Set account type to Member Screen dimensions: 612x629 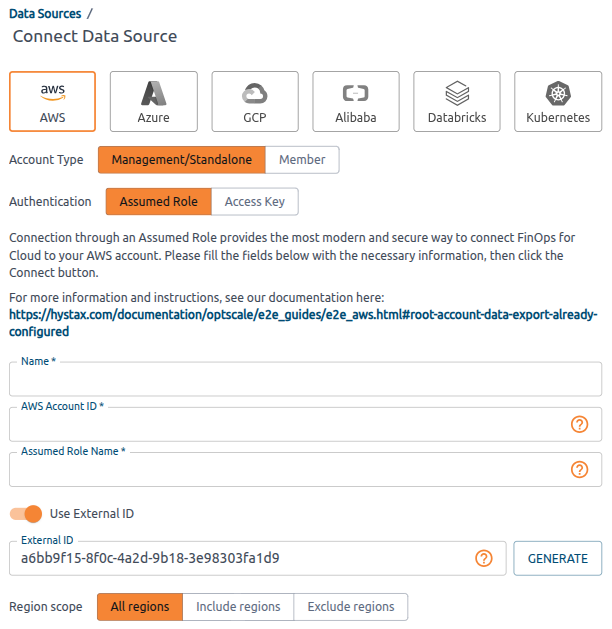click(302, 160)
